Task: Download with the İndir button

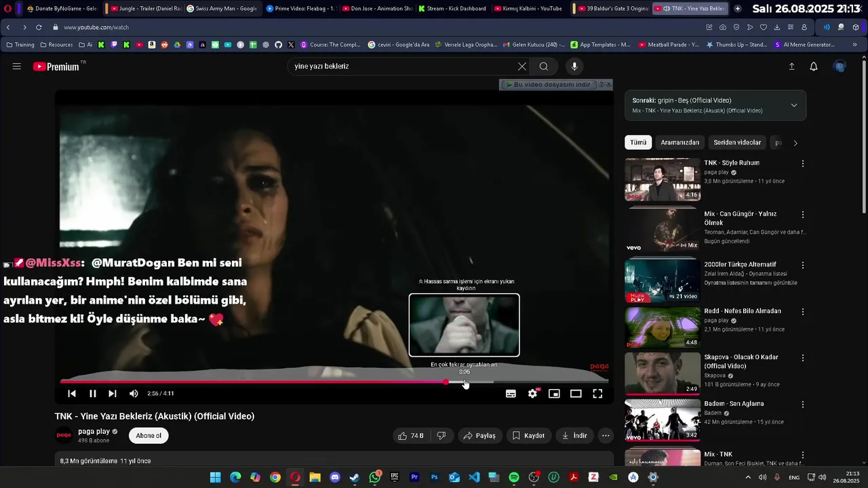Action: pos(574,436)
